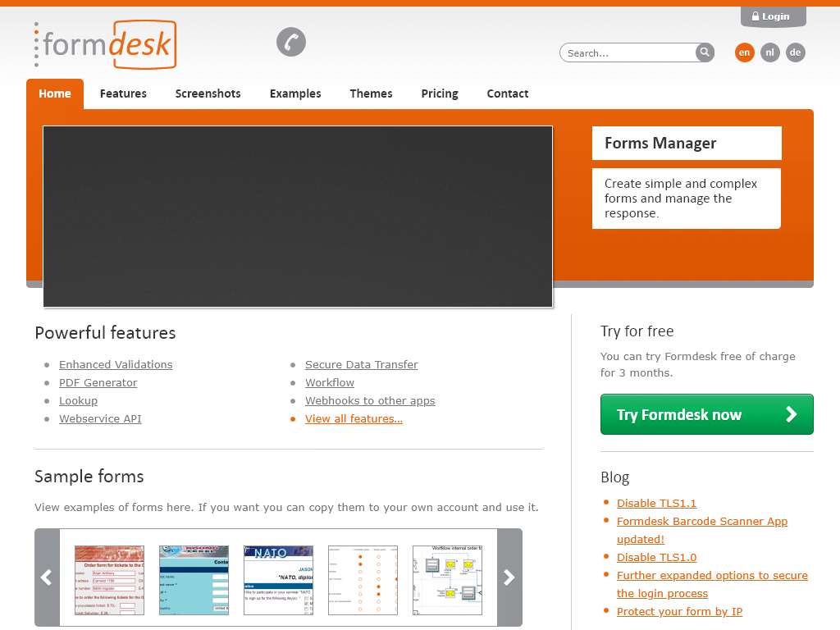Switch language to German with de icon

click(x=795, y=52)
